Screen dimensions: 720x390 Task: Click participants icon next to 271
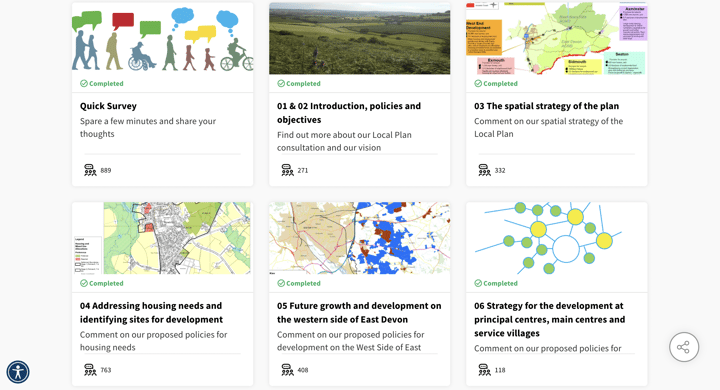[x=287, y=170]
